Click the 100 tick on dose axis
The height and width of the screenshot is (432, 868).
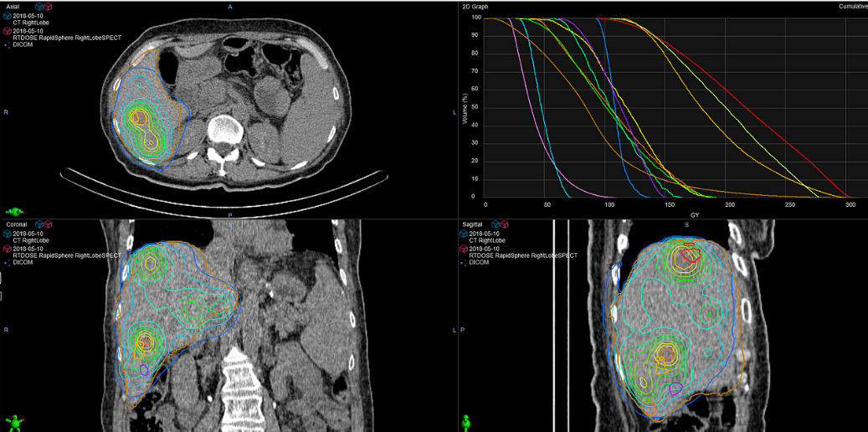(x=609, y=205)
